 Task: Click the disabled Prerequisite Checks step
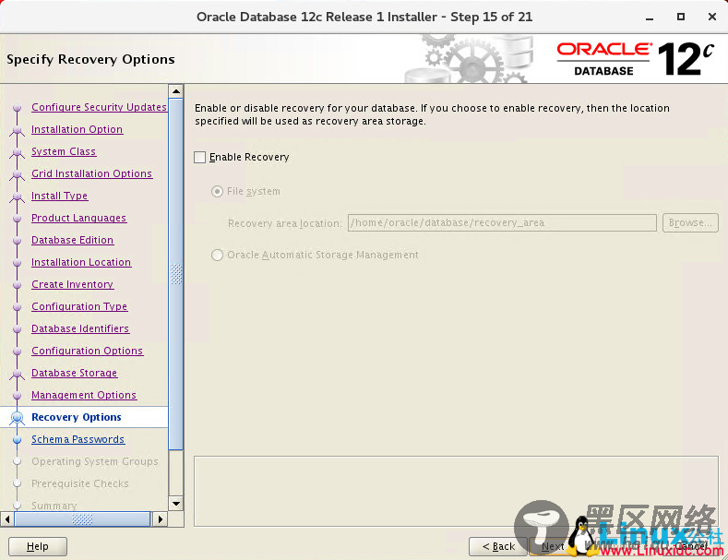coord(80,483)
